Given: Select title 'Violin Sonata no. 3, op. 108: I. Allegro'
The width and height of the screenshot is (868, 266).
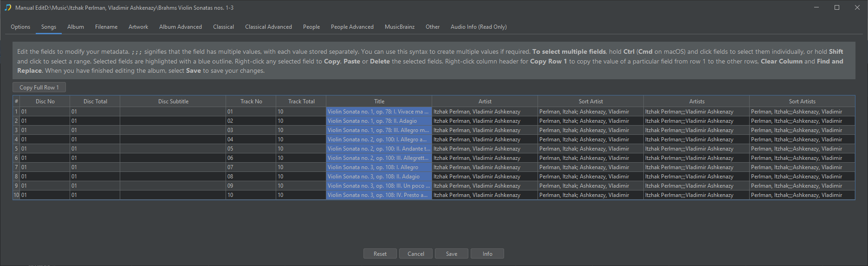Looking at the screenshot, I should pos(379,167).
